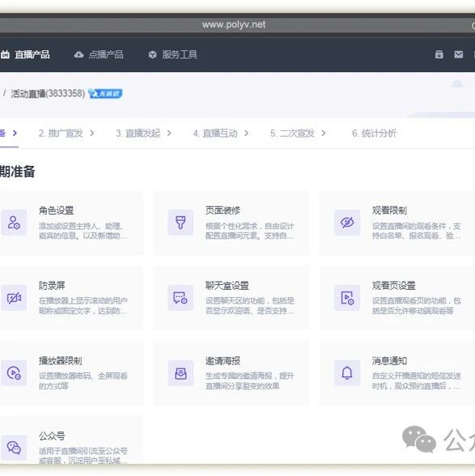475x476 pixels.
Task: Click the 播放器限制 player icon
Action: 14,373
